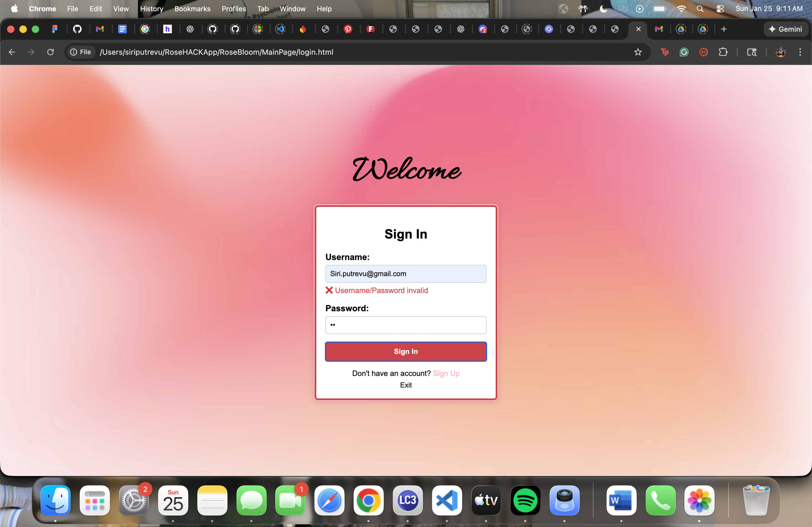The image size is (812, 527).
Task: Open a new tab with the plus button
Action: click(x=724, y=29)
